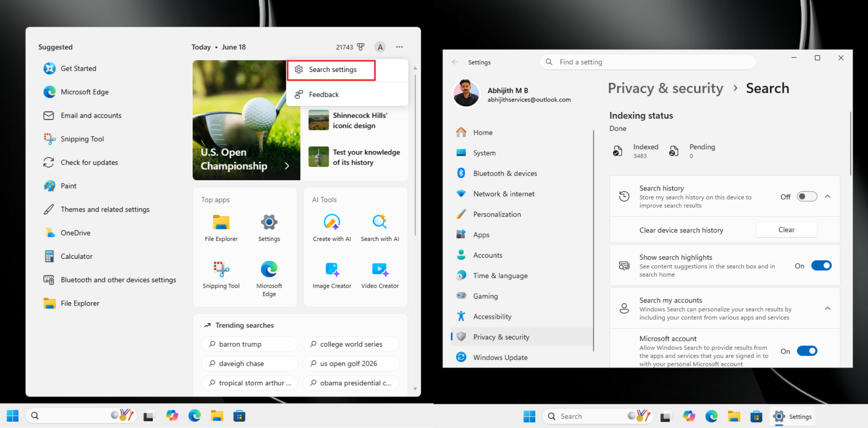Open Copilot from right taskbar
Screen dimensions: 868x428
(x=689, y=416)
